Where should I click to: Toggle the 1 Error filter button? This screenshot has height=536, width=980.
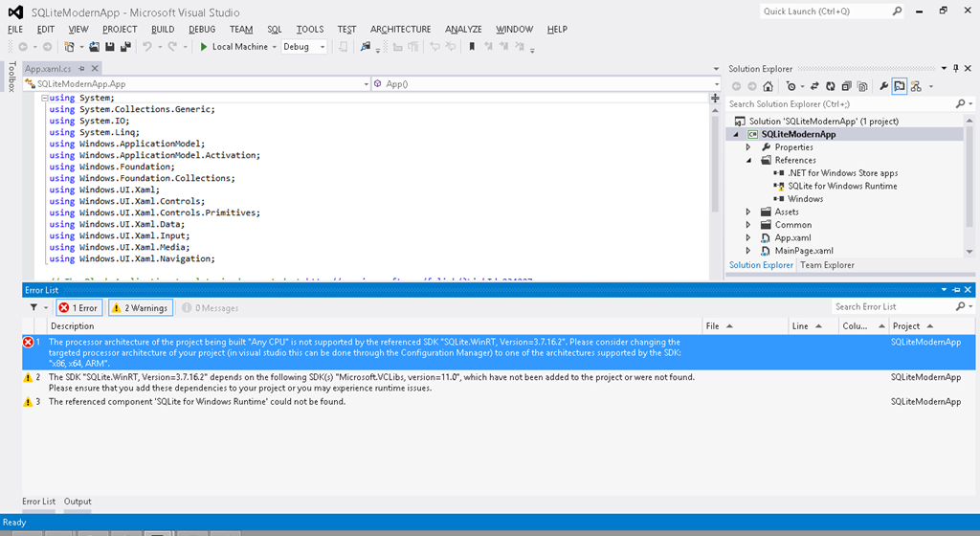click(79, 308)
